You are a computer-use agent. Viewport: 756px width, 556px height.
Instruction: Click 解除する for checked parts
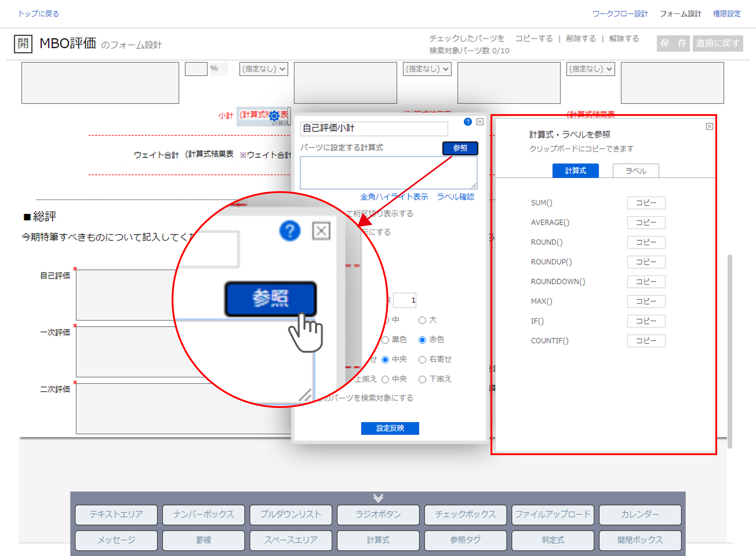point(624,39)
